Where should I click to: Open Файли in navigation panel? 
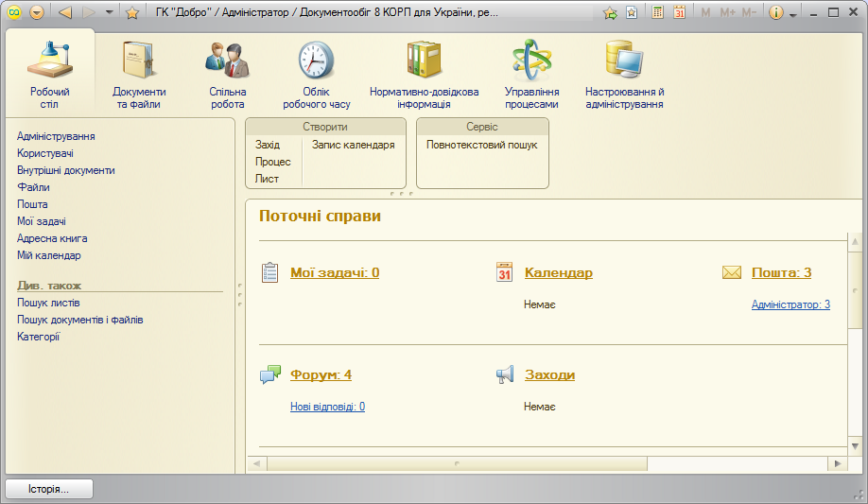point(33,187)
